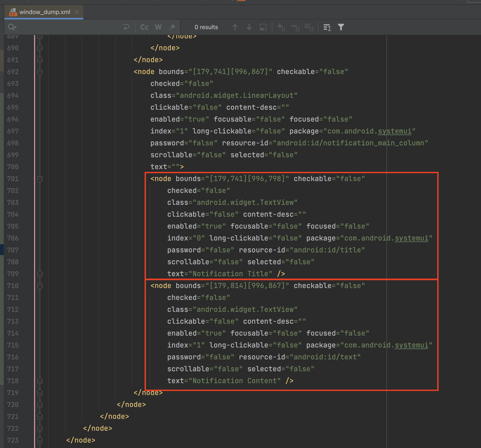The height and width of the screenshot is (448, 481).
Task: Collapse node fold marker at line 701
Action: point(40,179)
